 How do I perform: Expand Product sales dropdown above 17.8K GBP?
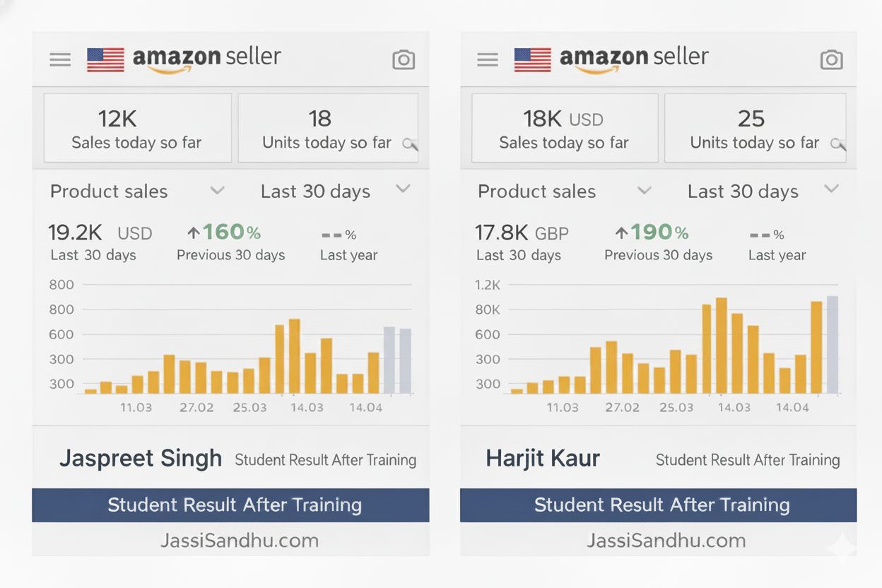coord(645,190)
